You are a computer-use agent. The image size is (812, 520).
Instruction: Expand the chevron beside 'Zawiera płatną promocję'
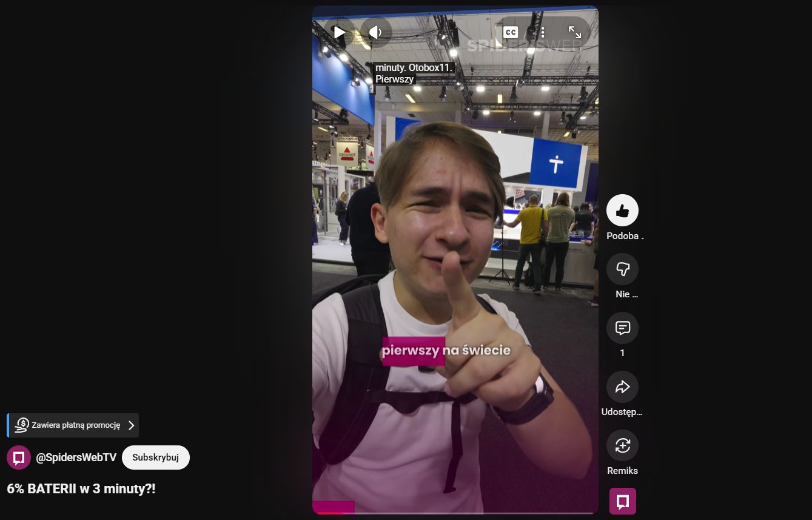(131, 425)
